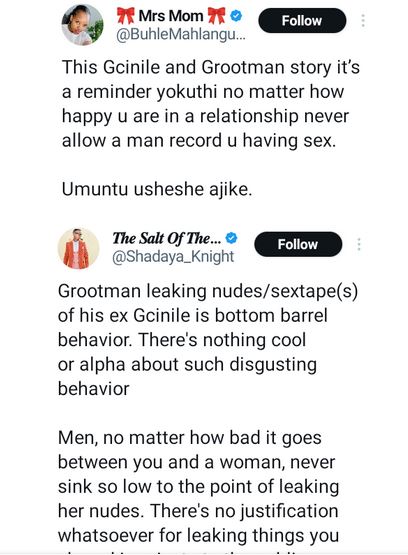The height and width of the screenshot is (555, 408).
Task: Open the Mrs Mom display name
Action: (x=171, y=16)
